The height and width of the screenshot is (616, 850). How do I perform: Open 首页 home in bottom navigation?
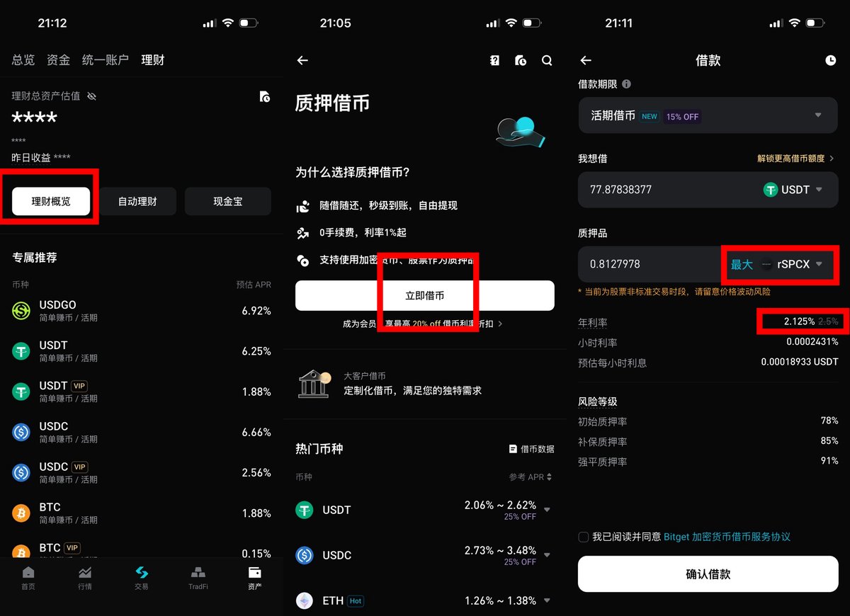(28, 578)
